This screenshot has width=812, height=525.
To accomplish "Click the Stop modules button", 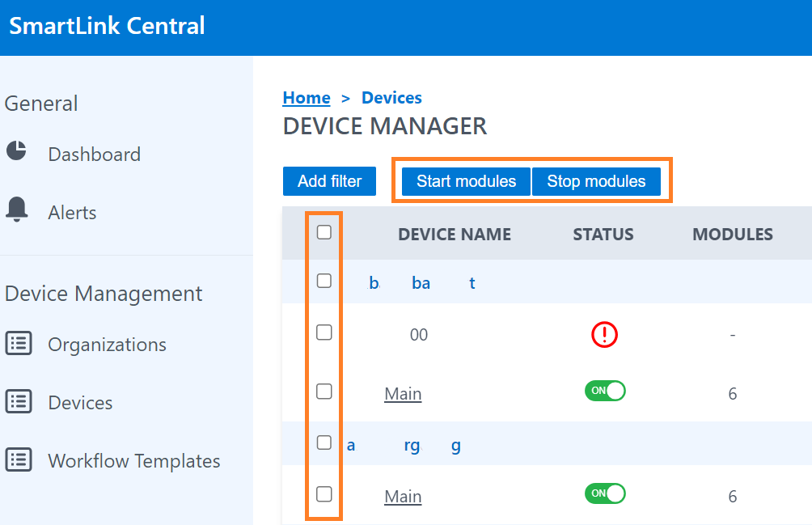I will click(x=596, y=181).
